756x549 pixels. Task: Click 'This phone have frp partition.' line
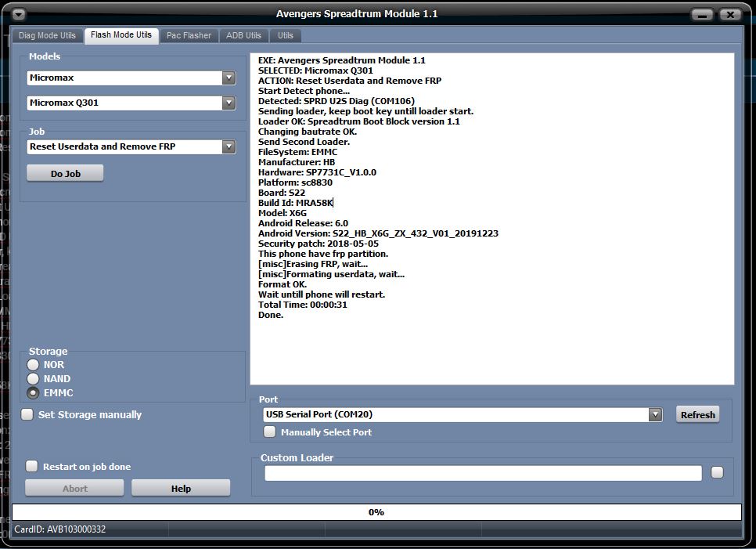coord(323,254)
